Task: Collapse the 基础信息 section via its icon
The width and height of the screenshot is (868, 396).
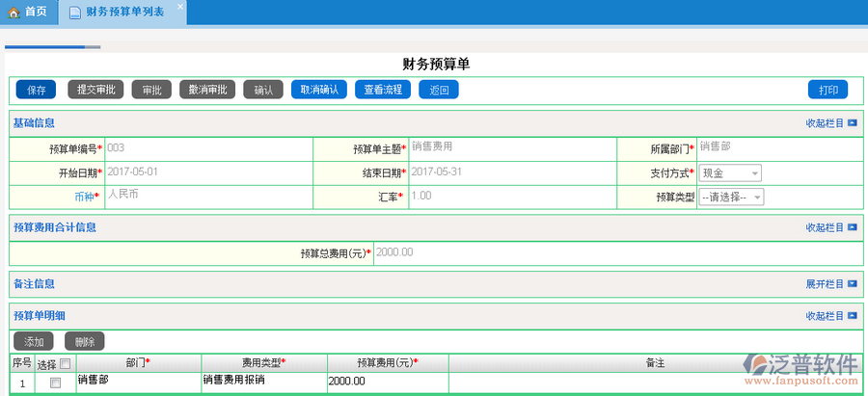Action: [852, 123]
